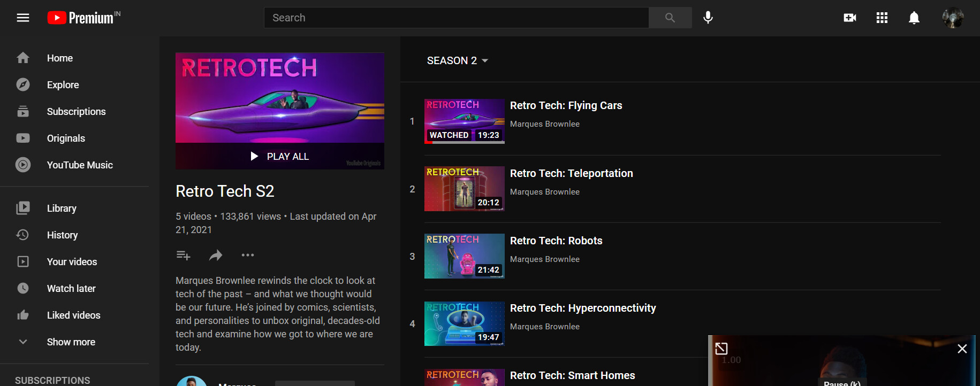Open History from the sidebar

tap(62, 235)
